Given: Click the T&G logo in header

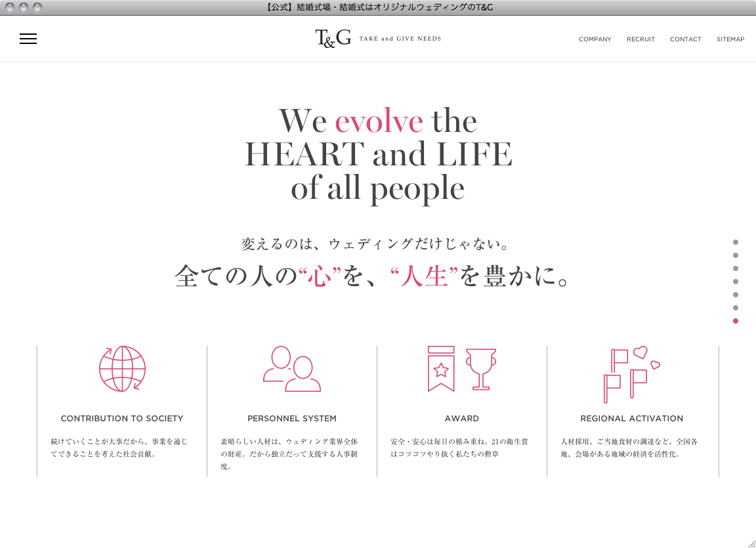Looking at the screenshot, I should coord(333,39).
